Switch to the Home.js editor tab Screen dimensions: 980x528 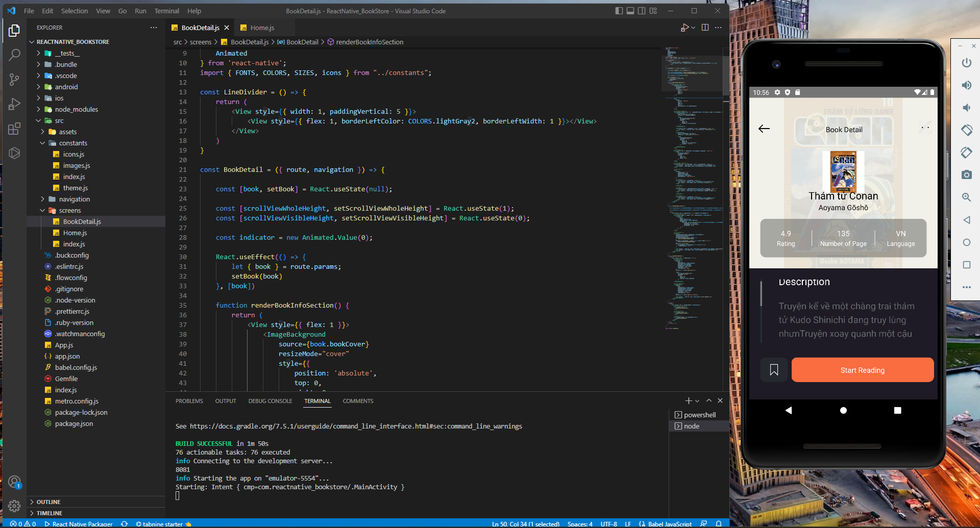coord(262,28)
